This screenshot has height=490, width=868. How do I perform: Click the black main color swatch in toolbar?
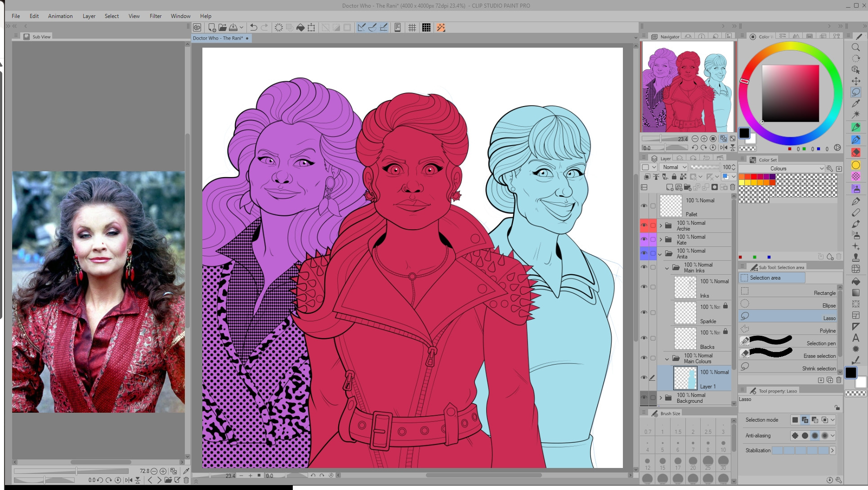(850, 372)
